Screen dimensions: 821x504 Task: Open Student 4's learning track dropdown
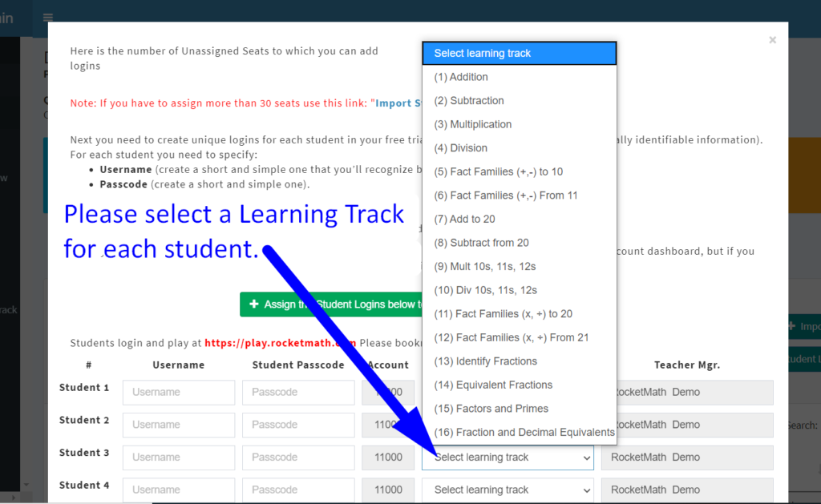[x=507, y=489]
